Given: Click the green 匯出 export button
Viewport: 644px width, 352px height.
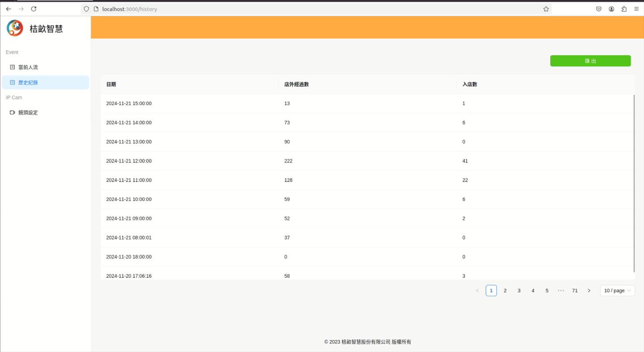Looking at the screenshot, I should (x=590, y=61).
